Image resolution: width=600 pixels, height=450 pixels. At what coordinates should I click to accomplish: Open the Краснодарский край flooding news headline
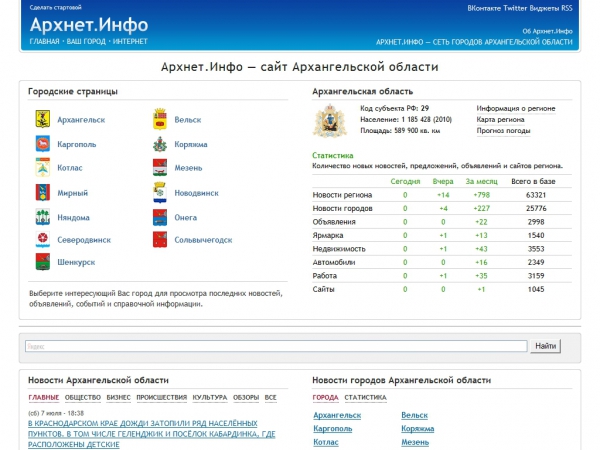[152, 434]
